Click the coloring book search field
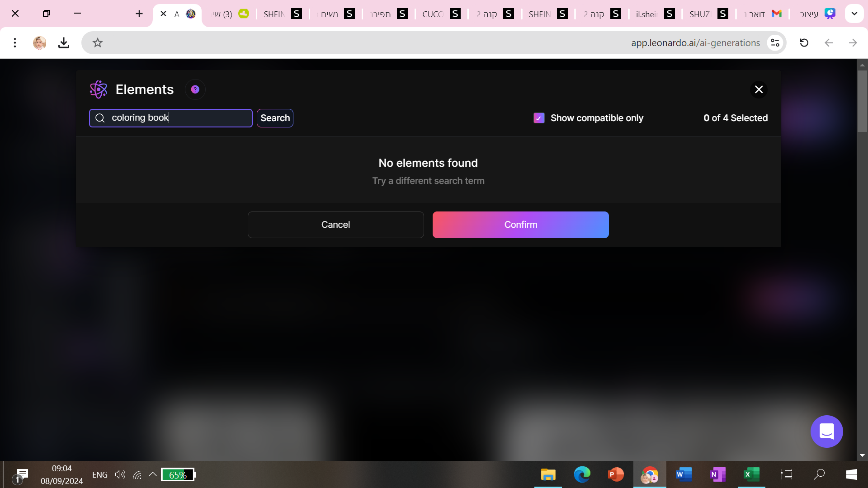Image resolution: width=868 pixels, height=488 pixels. point(176,118)
